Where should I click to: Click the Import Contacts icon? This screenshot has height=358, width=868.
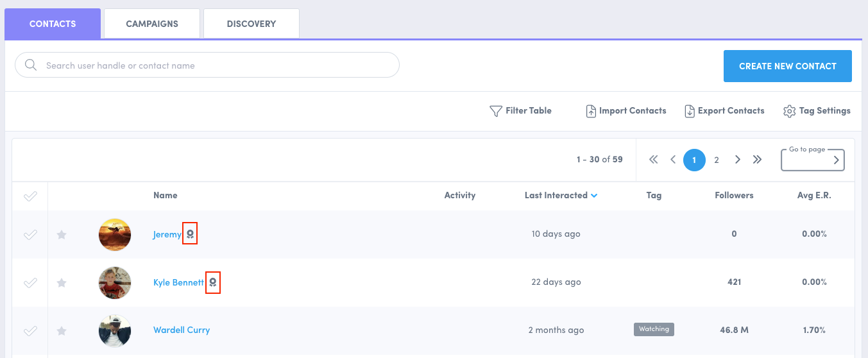click(591, 111)
